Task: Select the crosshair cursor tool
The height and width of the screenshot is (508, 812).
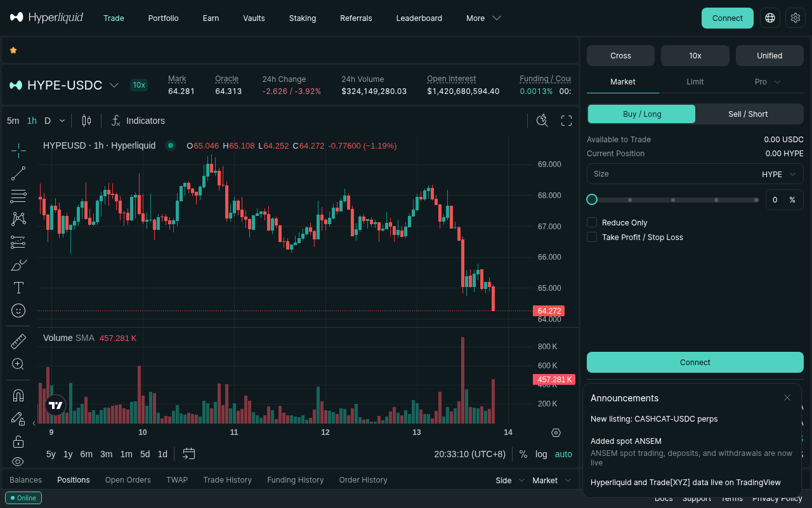Action: click(x=18, y=150)
